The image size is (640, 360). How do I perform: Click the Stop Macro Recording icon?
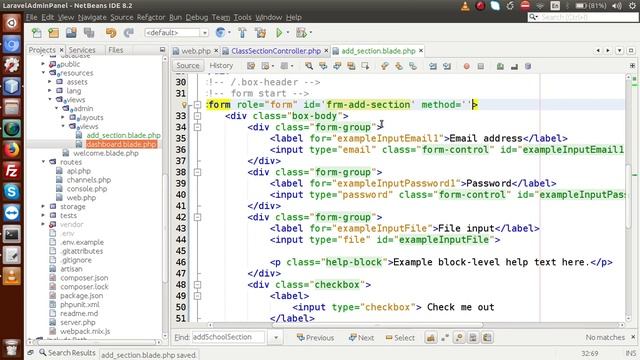point(481,66)
